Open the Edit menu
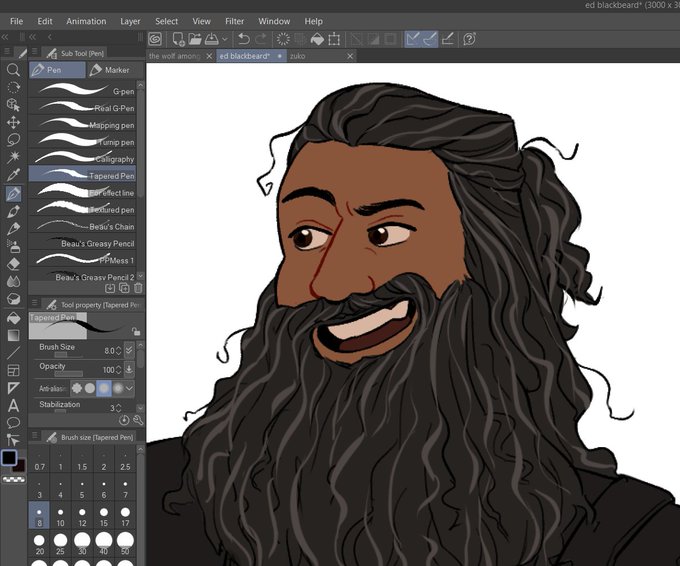Screen dimensions: 680x566 point(45,21)
